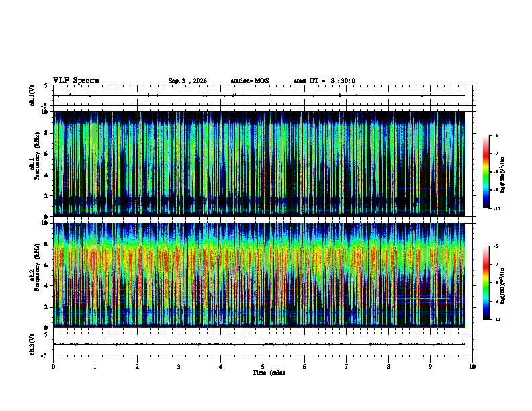Viewport: 532px width, 411px height.
Task: Click the 5 minute tick label on time axis
Action: coord(263,367)
